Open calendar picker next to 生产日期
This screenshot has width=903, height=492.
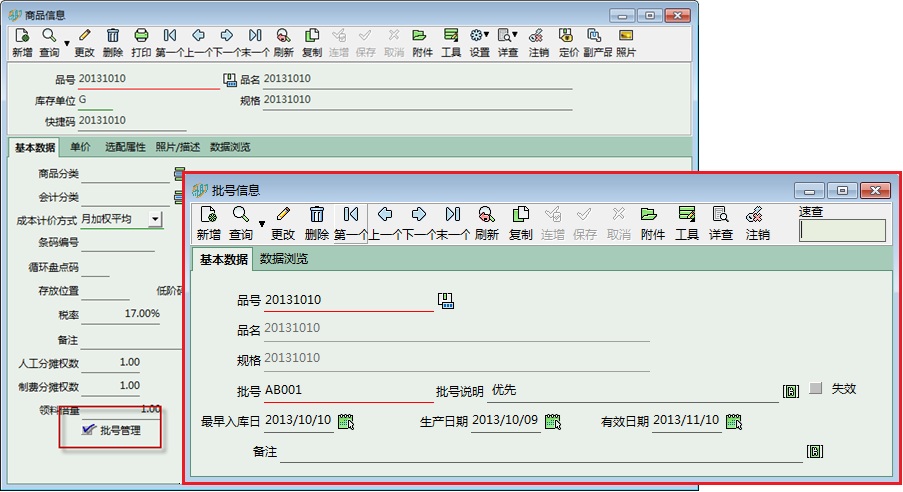[x=552, y=422]
